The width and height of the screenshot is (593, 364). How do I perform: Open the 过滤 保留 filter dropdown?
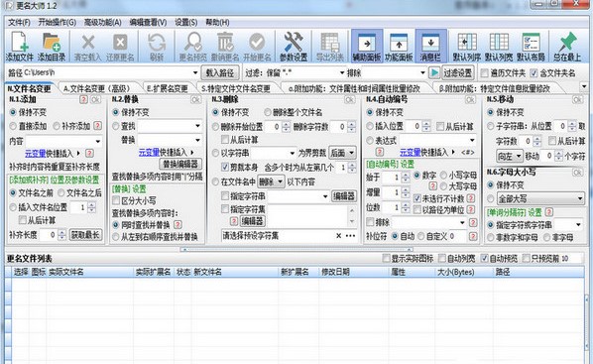[342, 72]
